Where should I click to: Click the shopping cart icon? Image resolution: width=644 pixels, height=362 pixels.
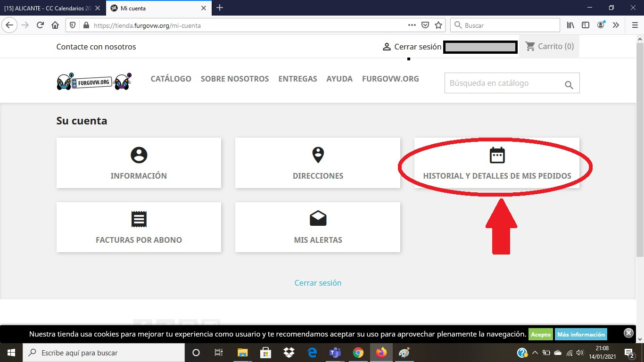[530, 46]
